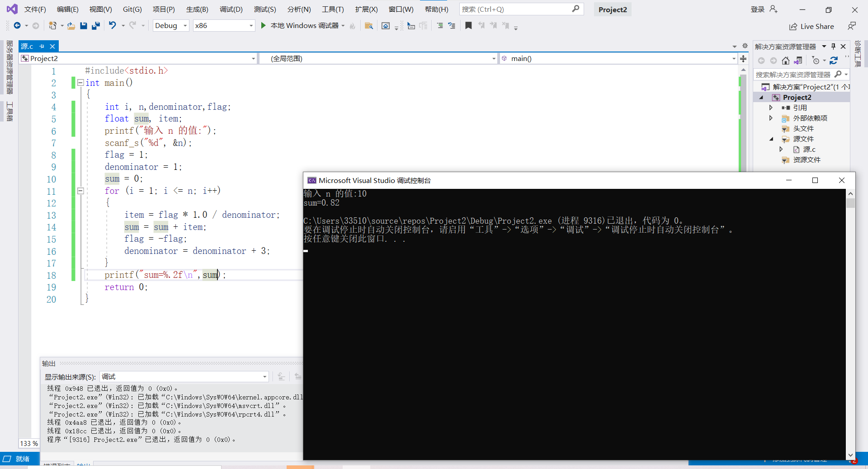
Task: Open the 调试(D) debug menu
Action: [x=231, y=9]
